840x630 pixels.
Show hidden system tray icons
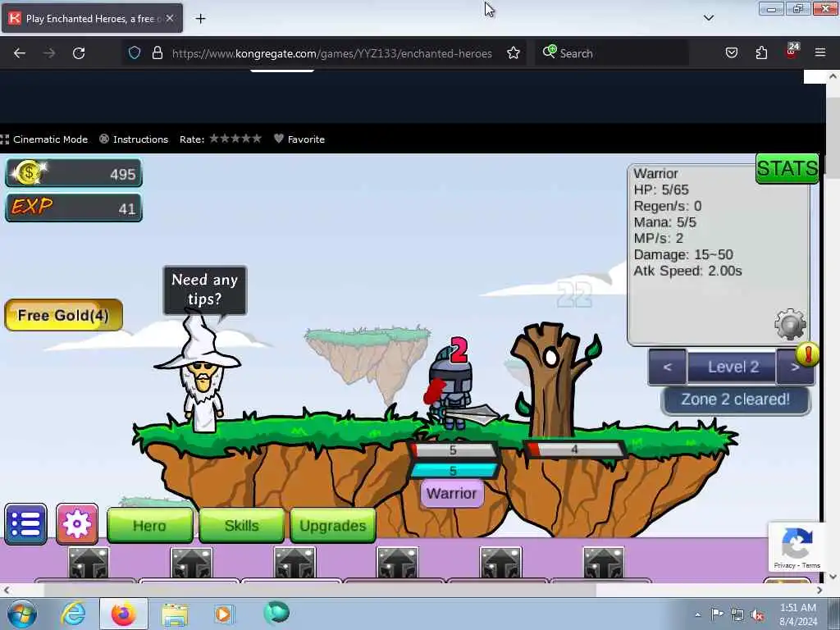click(697, 615)
